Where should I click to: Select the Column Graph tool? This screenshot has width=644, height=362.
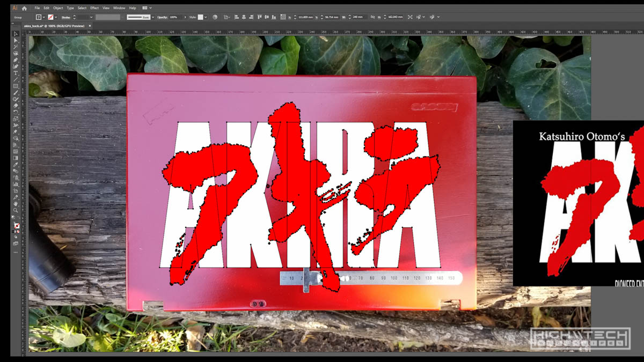click(16, 184)
